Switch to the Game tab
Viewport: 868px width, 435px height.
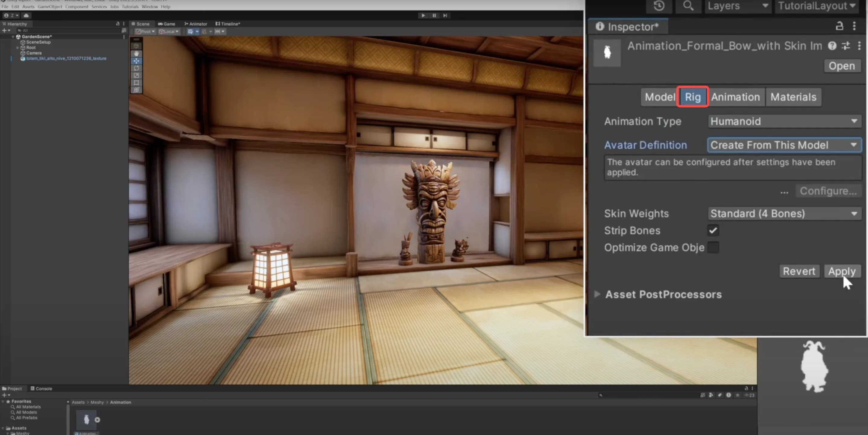coord(166,24)
